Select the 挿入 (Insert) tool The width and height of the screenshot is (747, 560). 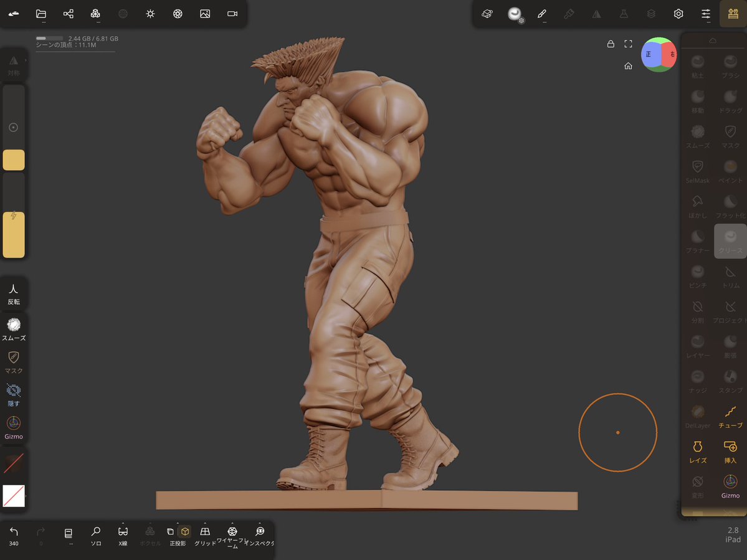[x=730, y=452]
